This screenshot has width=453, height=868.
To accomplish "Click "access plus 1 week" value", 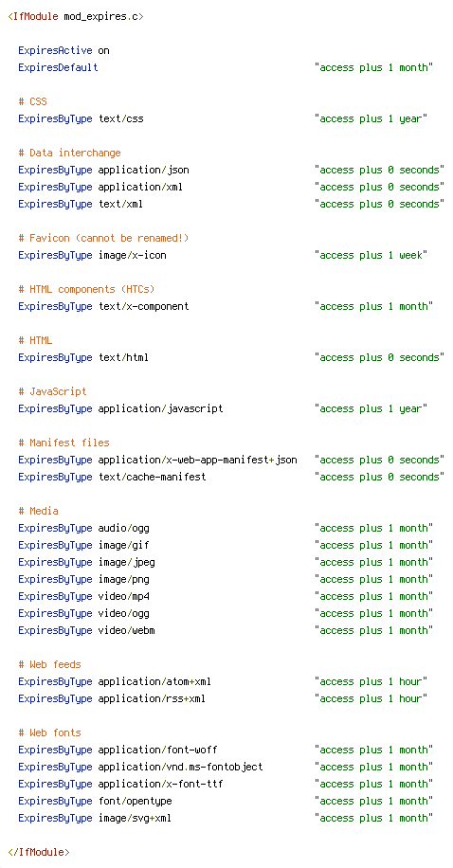I will [371, 255].
